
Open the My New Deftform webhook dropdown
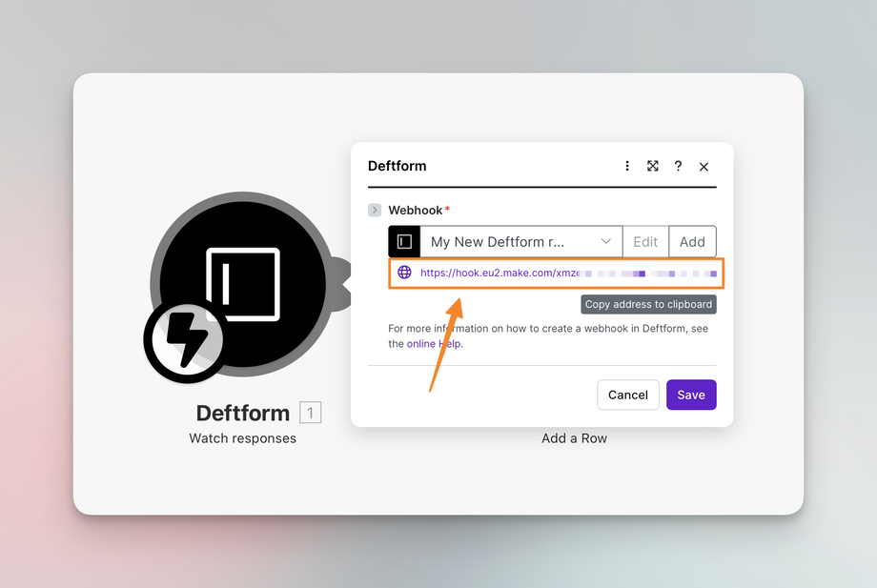tap(521, 241)
